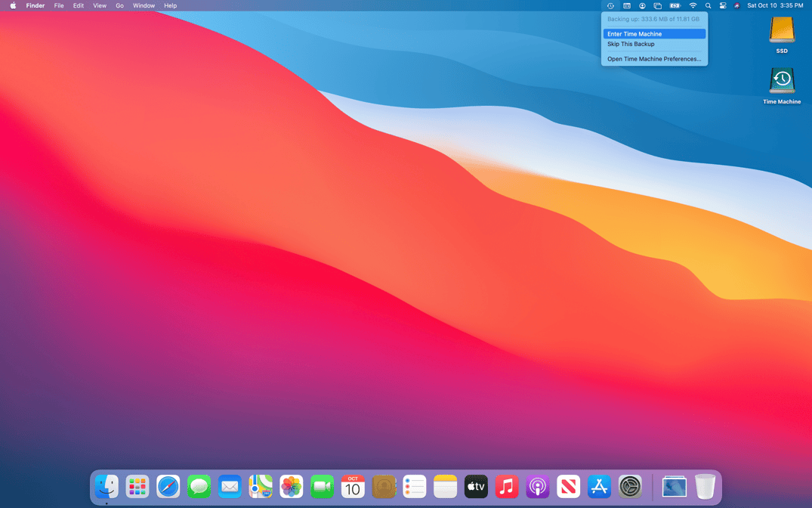
Task: Open Launchpad from the Dock
Action: tap(137, 487)
